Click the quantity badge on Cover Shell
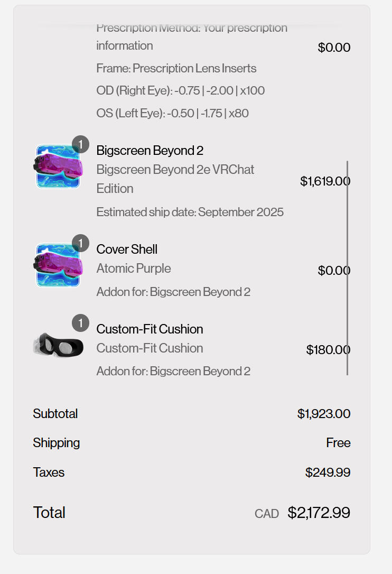The image size is (392, 574). [x=80, y=243]
